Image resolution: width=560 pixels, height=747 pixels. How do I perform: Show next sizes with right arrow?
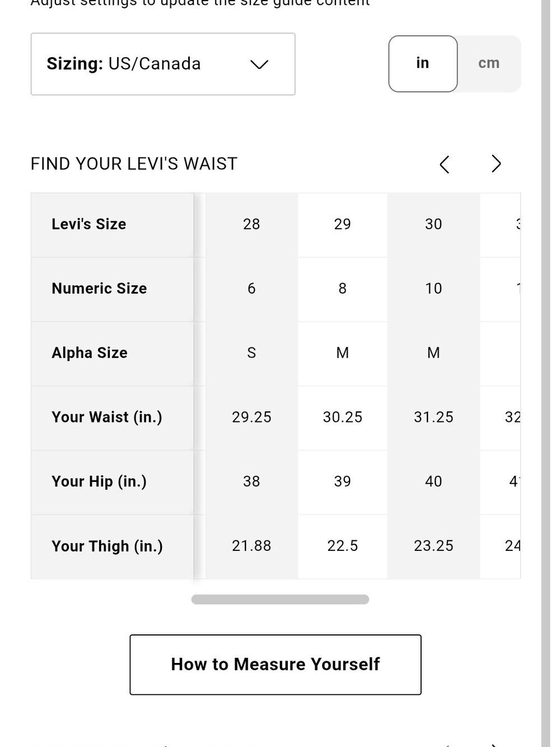pyautogui.click(x=496, y=164)
